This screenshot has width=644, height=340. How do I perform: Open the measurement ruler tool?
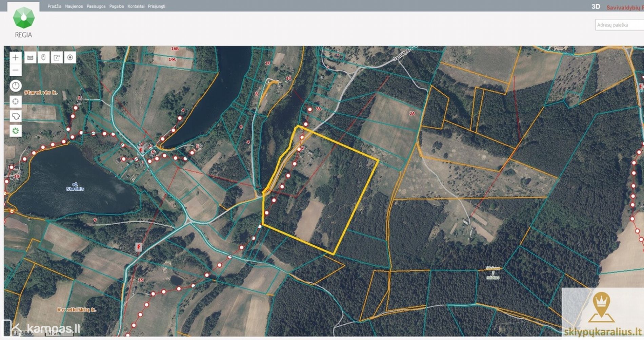30,58
